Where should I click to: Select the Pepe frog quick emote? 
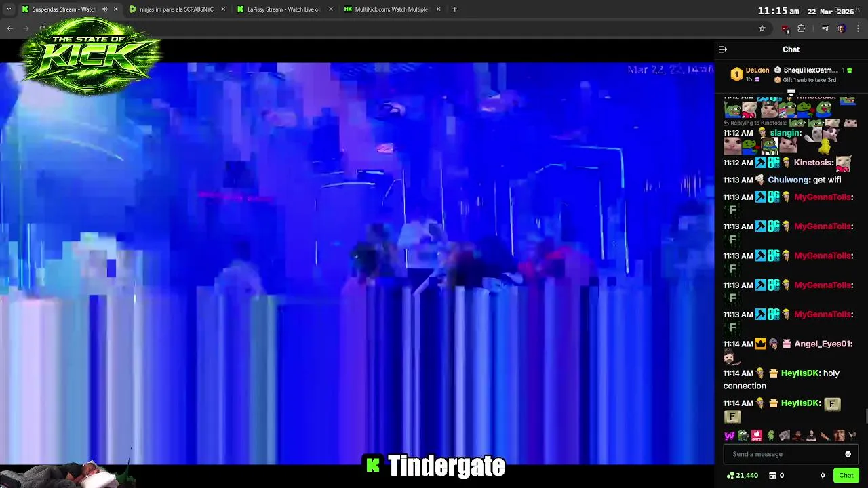(743, 436)
